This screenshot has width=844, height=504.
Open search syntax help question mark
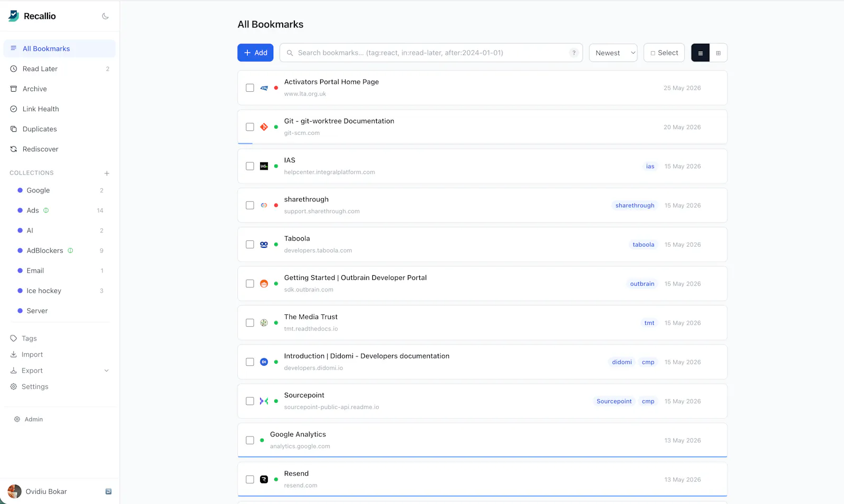(574, 53)
